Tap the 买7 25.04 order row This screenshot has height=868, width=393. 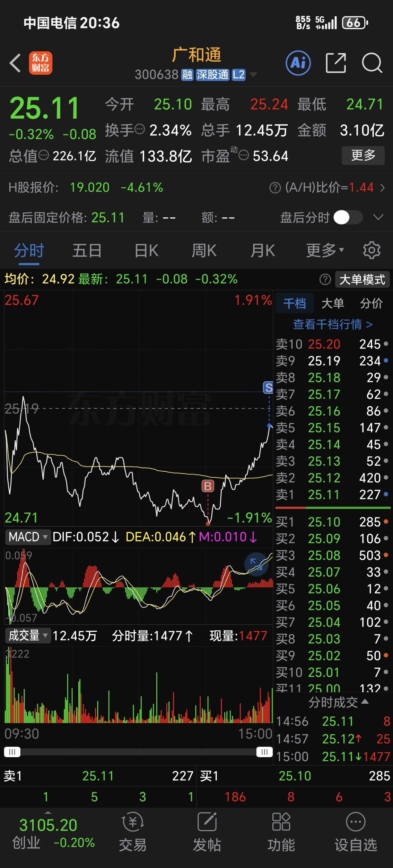click(332, 622)
